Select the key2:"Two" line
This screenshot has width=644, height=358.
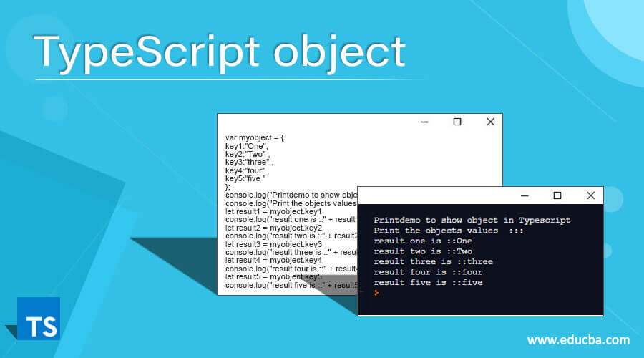[248, 154]
